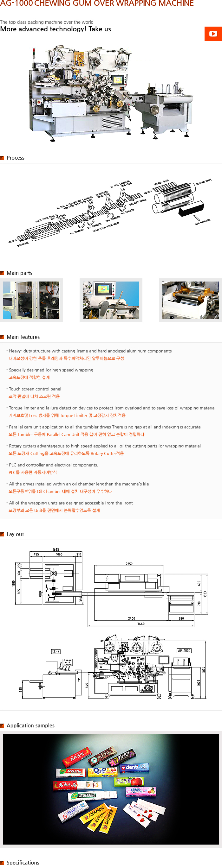Select the Lay out section heading
Screen dimensions: 222x868
coord(15,535)
